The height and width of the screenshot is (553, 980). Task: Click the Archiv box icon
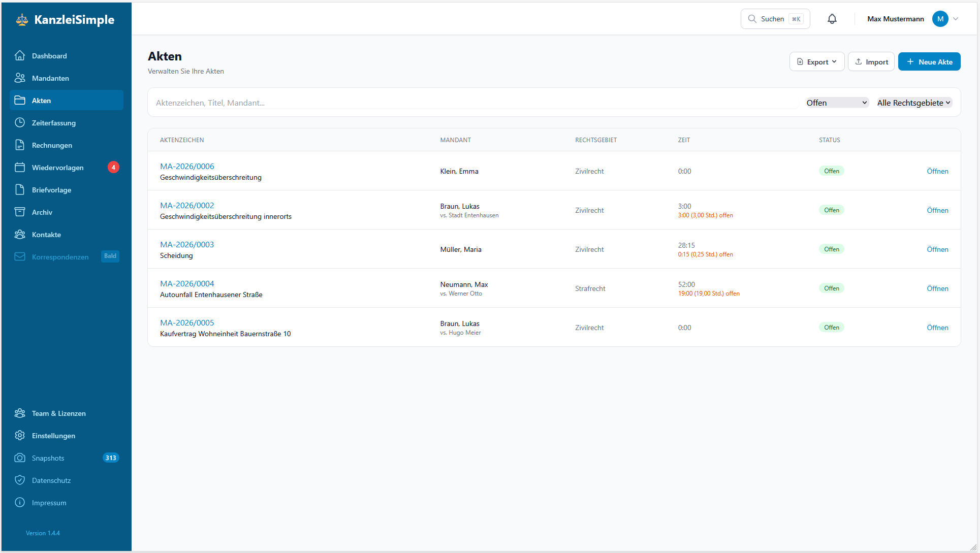click(20, 212)
